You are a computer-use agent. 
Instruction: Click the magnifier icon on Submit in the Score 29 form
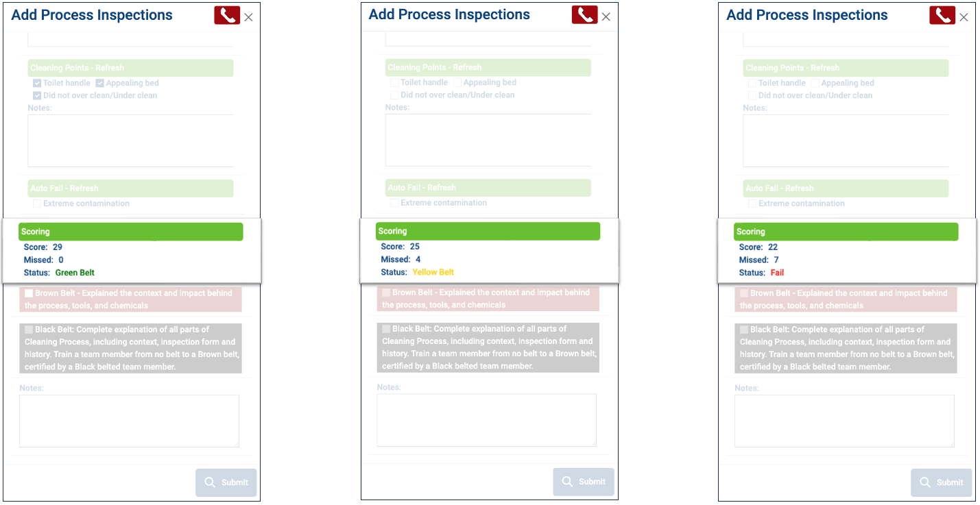(x=210, y=482)
